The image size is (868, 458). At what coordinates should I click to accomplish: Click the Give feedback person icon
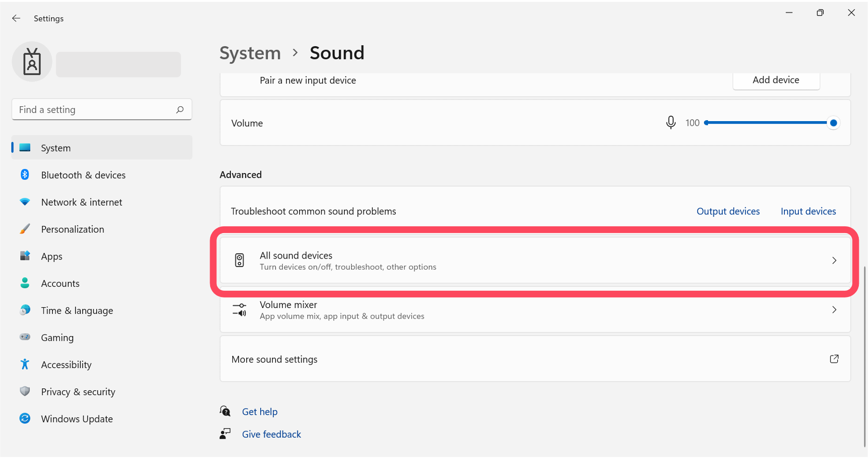point(225,434)
